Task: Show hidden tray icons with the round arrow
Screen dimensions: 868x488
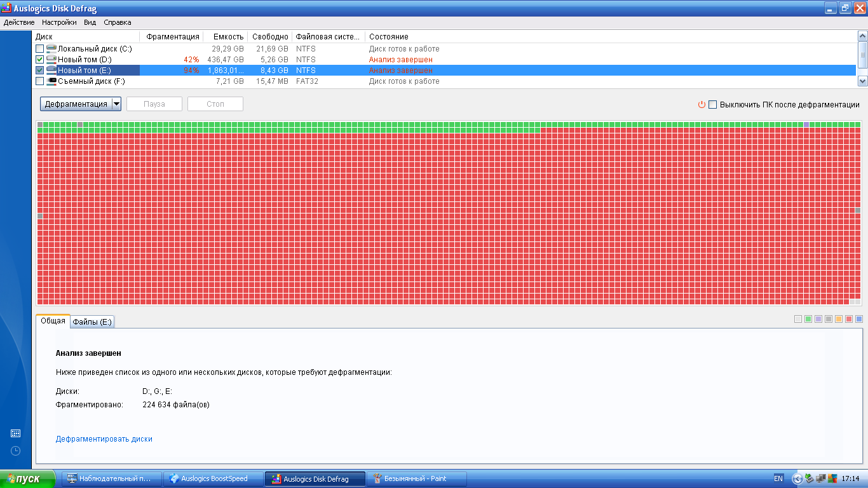Action: click(797, 478)
